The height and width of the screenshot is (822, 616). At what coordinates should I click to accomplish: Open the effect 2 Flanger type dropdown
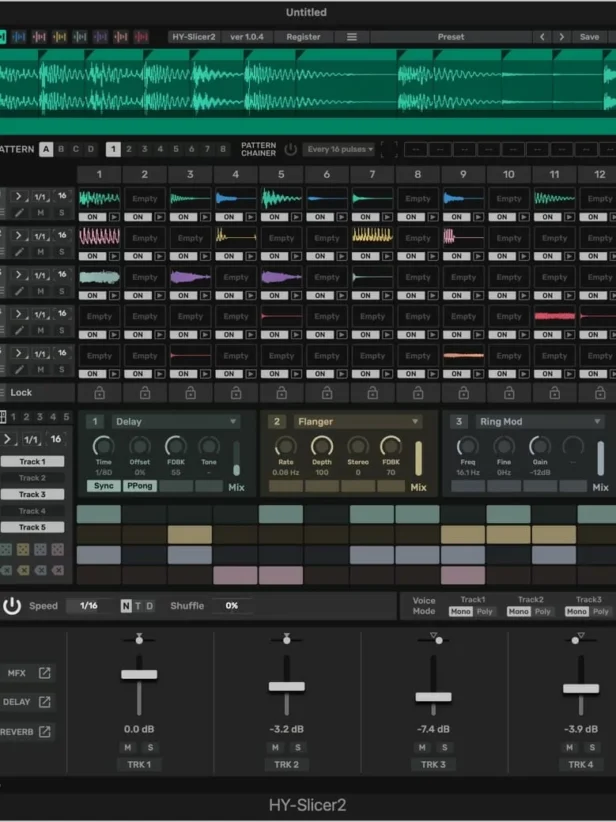[x=358, y=421]
